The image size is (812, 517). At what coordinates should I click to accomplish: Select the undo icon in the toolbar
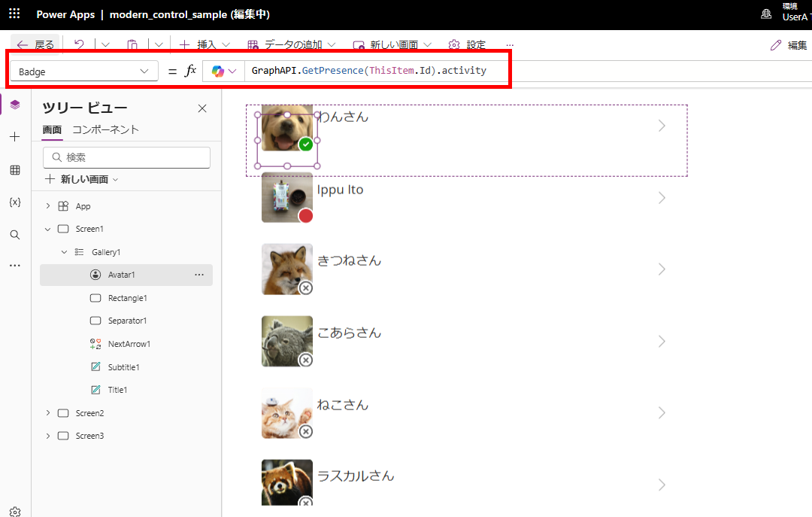tap(79, 45)
